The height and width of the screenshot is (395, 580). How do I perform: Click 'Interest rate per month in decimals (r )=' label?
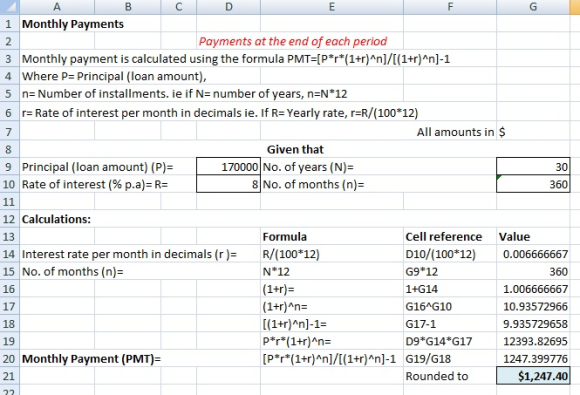click(x=129, y=254)
